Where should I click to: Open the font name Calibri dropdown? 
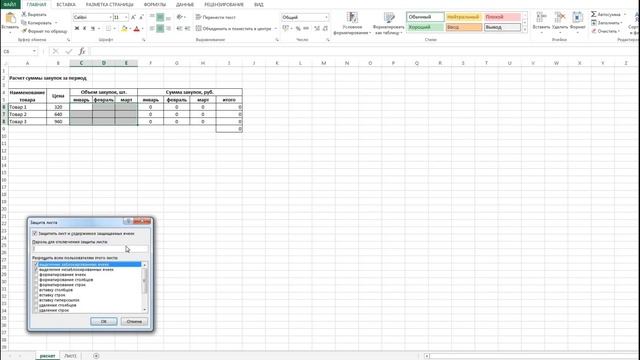coord(110,17)
